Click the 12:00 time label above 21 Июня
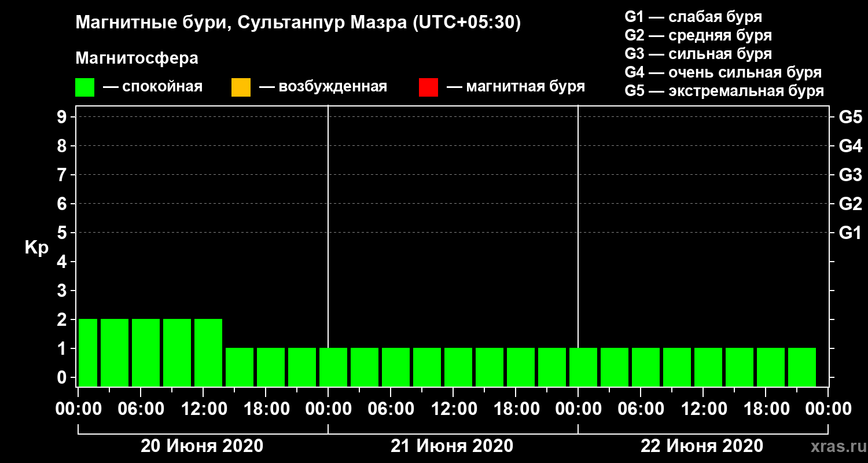Screen dimensions: 868x463 (454, 409)
